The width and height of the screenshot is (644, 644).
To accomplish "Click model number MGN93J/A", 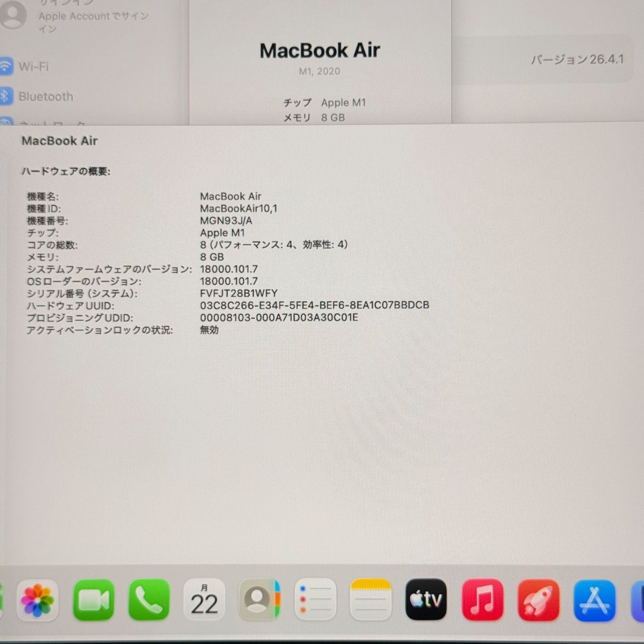I will coord(226,221).
